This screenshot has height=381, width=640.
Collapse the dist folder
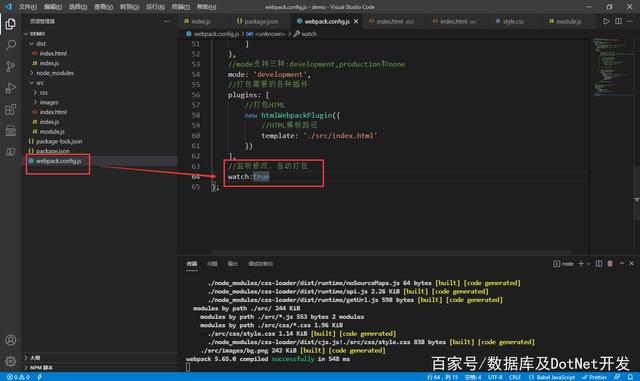point(31,43)
